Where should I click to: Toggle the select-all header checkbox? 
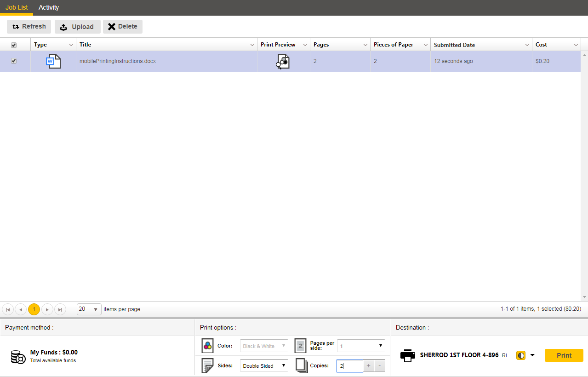tap(14, 45)
